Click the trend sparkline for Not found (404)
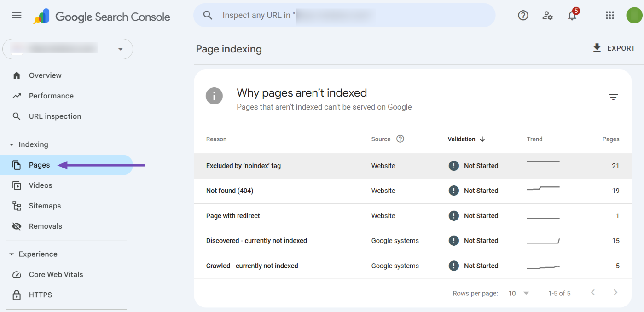 (543, 188)
